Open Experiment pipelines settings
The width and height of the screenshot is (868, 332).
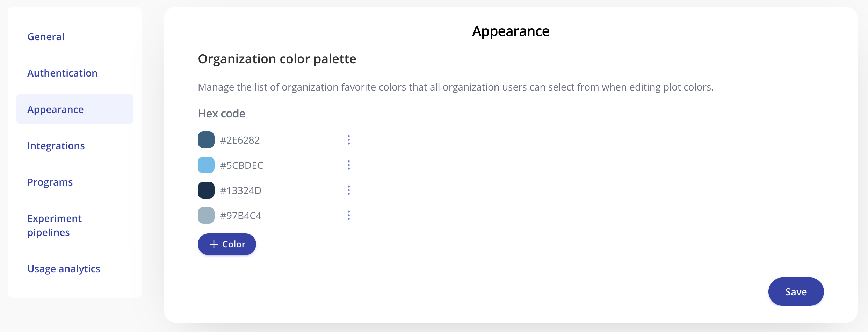coord(55,225)
